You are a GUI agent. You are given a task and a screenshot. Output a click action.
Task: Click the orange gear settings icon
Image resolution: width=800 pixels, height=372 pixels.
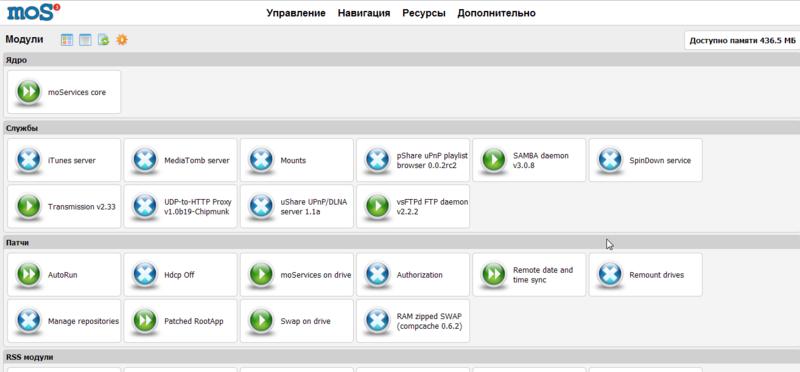point(121,39)
